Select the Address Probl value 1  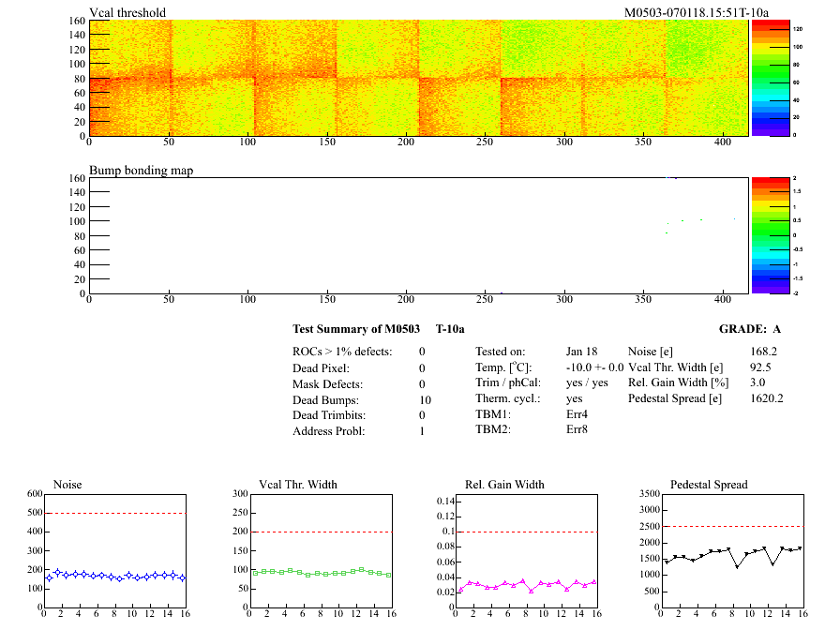[422, 431]
